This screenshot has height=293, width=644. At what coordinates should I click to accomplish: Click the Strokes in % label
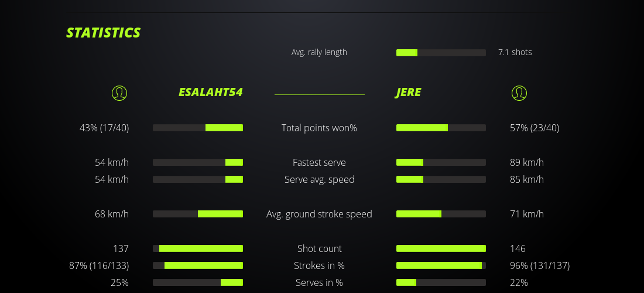[319, 265]
